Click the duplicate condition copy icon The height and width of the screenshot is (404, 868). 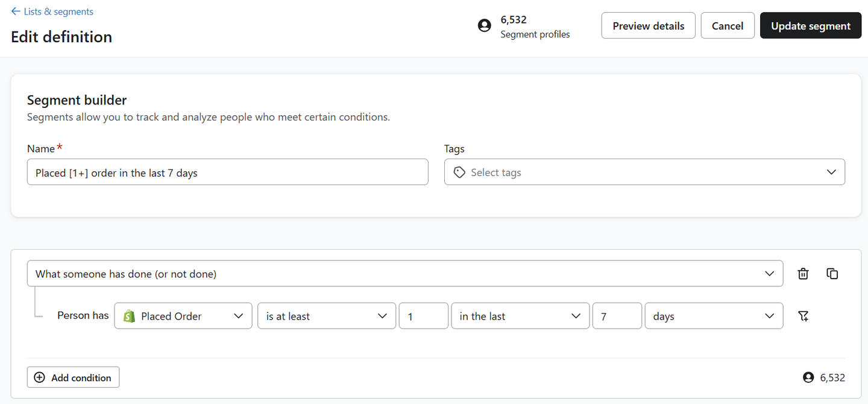[x=832, y=274]
